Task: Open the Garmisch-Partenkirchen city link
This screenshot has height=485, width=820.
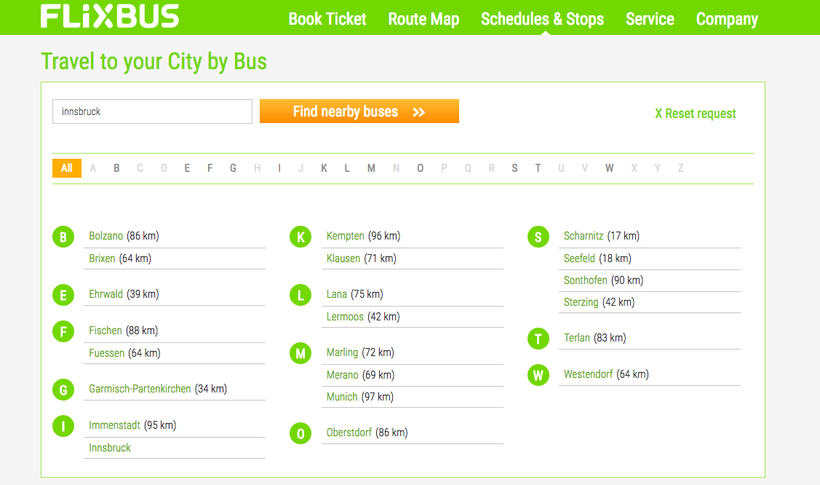Action: [x=140, y=389]
